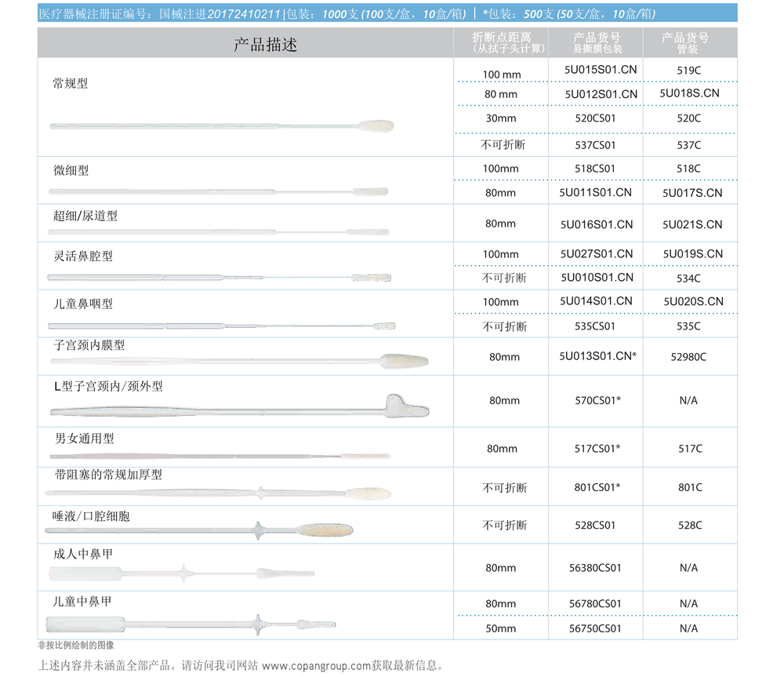Click product code 537CS01
Image resolution: width=784 pixels, height=677 pixels.
[595, 145]
